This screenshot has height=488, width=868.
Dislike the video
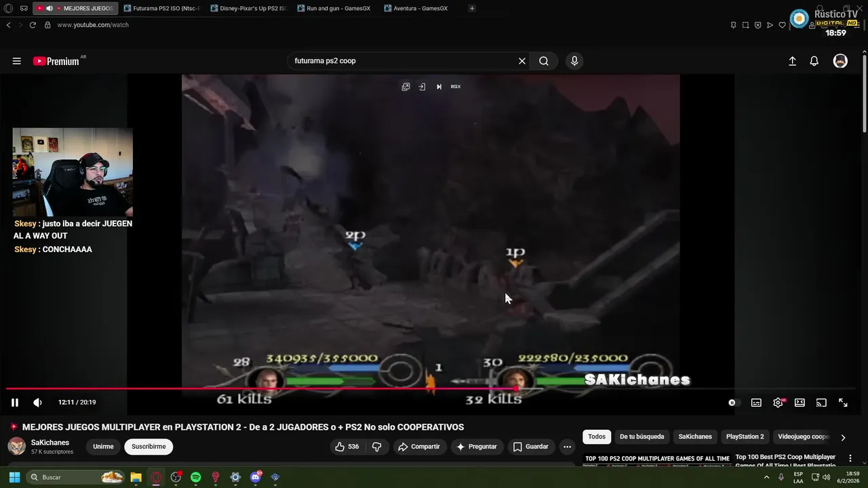tap(377, 447)
